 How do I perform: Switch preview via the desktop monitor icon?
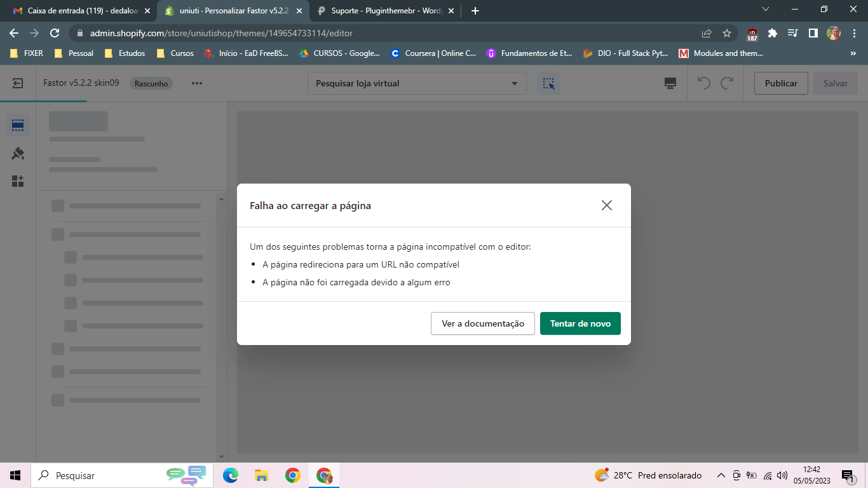tap(670, 83)
